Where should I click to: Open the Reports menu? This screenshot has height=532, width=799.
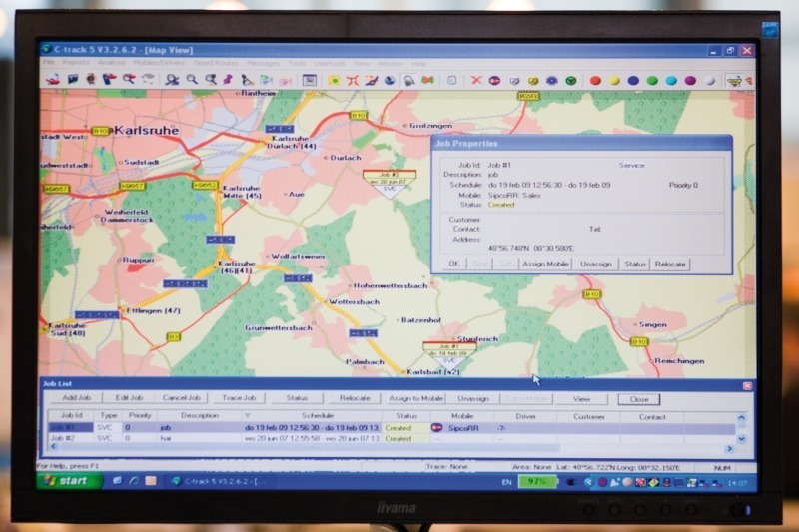tap(76, 62)
